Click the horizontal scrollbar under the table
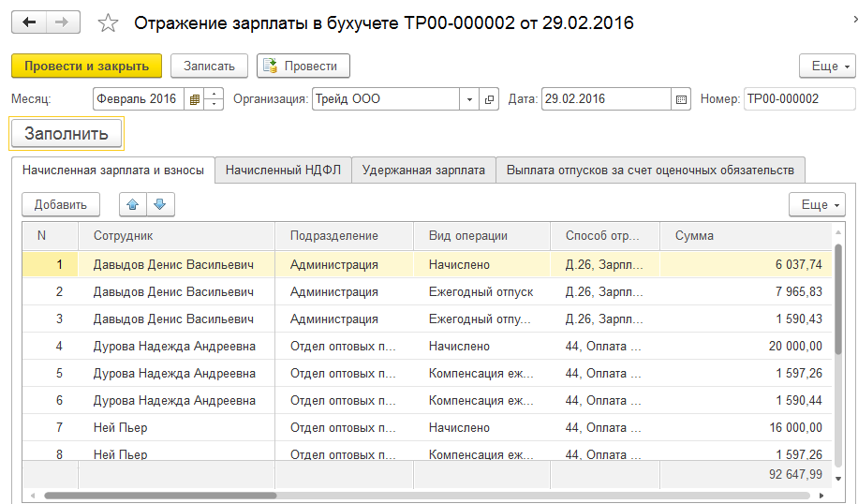The image size is (858, 504). [x=159, y=495]
